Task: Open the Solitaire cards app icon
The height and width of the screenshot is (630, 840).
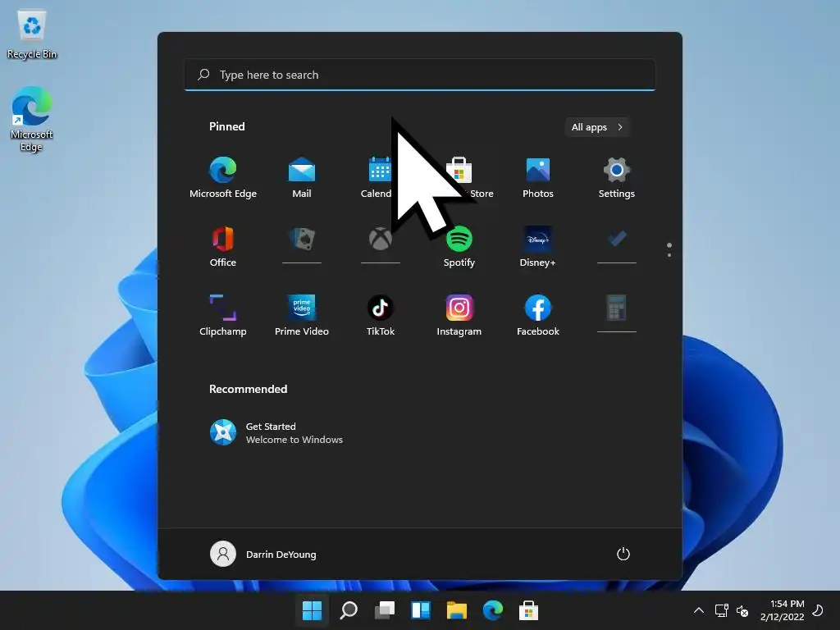Action: click(302, 239)
